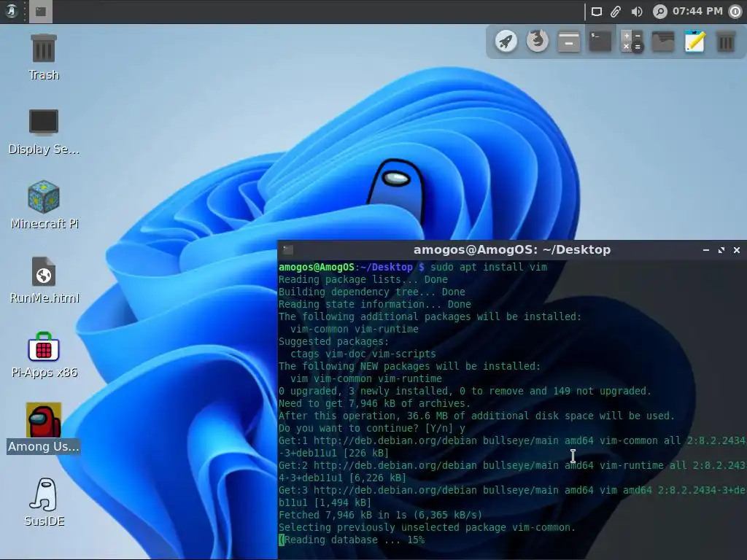Launch Firefox from the dock
The width and height of the screenshot is (747, 560).
pos(538,42)
